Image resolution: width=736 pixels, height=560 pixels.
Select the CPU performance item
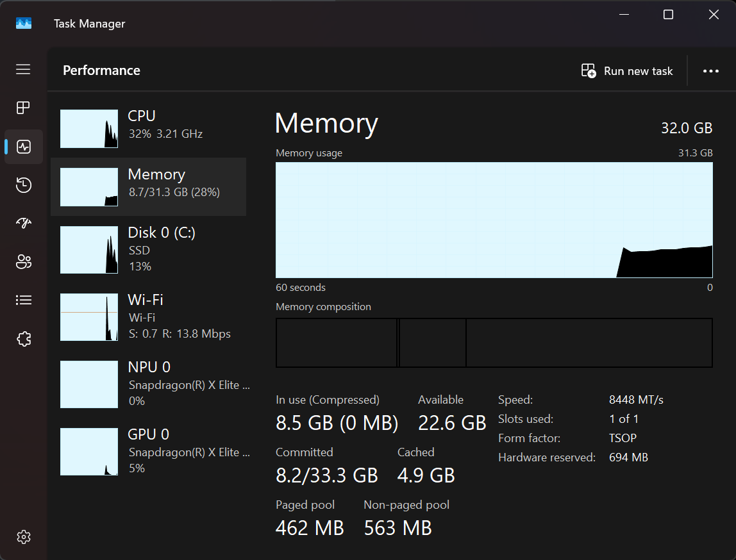click(148, 129)
